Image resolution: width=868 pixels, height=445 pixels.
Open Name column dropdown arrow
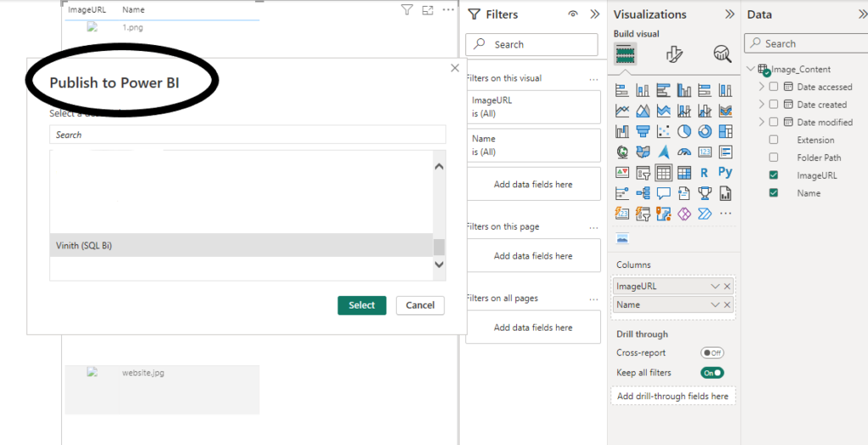point(715,305)
